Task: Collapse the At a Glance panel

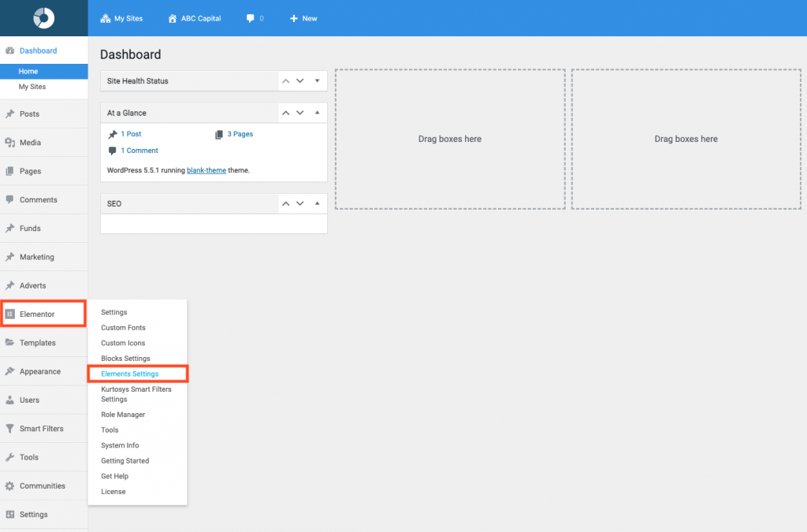Action: point(317,113)
